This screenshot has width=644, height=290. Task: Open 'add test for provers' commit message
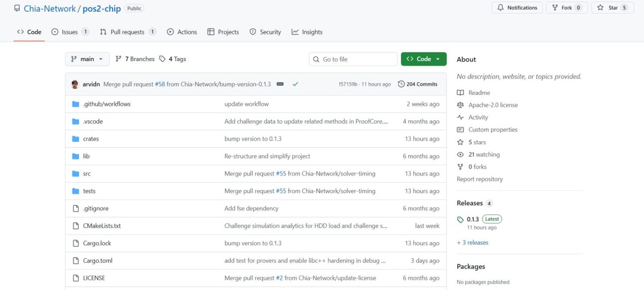[x=305, y=260]
